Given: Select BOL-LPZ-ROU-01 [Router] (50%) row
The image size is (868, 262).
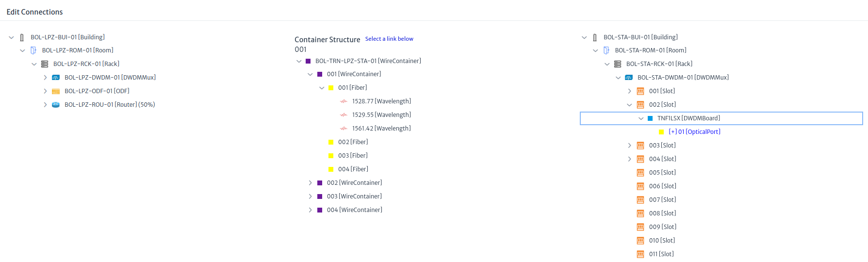Looking at the screenshot, I should pyautogui.click(x=110, y=105).
